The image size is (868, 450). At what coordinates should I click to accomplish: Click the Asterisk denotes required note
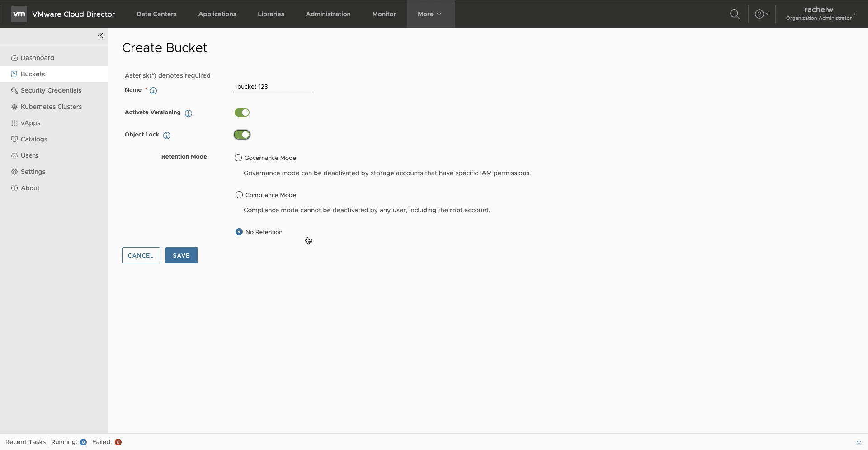(x=168, y=75)
